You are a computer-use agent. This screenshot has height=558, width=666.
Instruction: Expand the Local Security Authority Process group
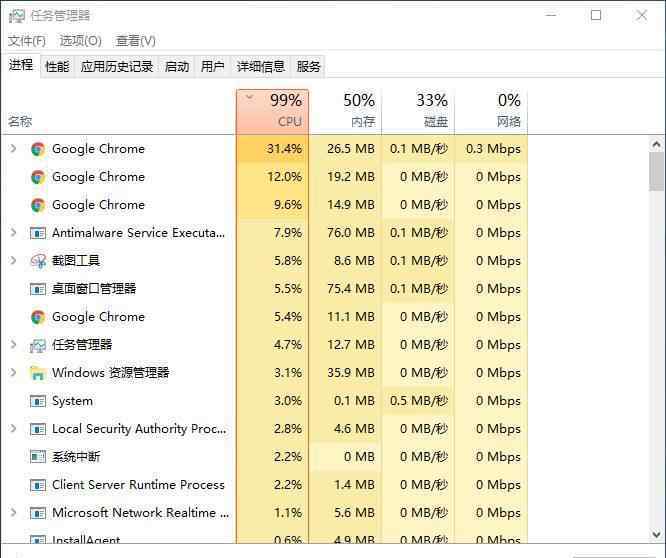tap(13, 428)
